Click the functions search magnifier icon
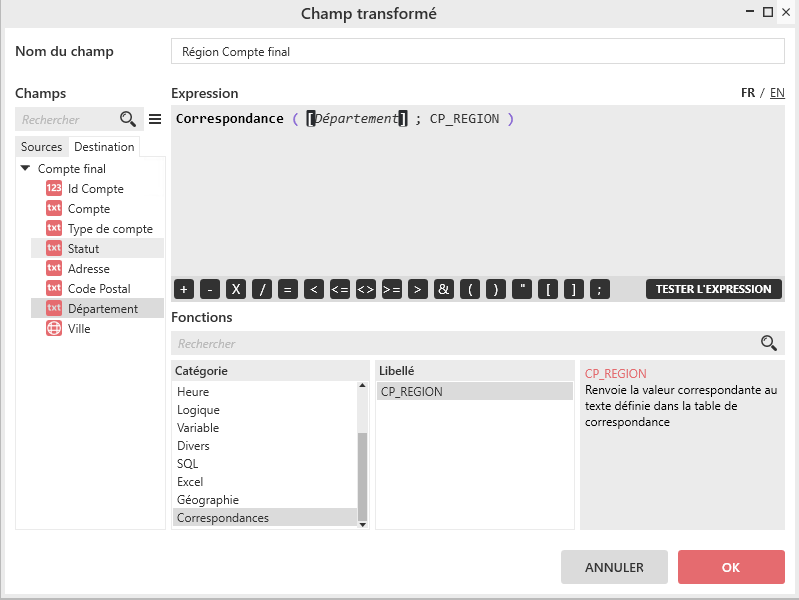The width and height of the screenshot is (799, 600). [768, 343]
